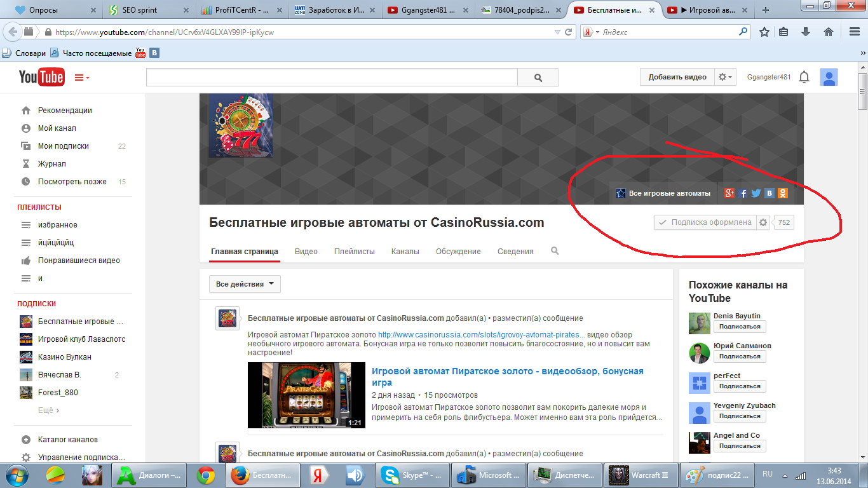This screenshot has width=868, height=488.
Task: Click the YouTube logo
Action: click(41, 77)
